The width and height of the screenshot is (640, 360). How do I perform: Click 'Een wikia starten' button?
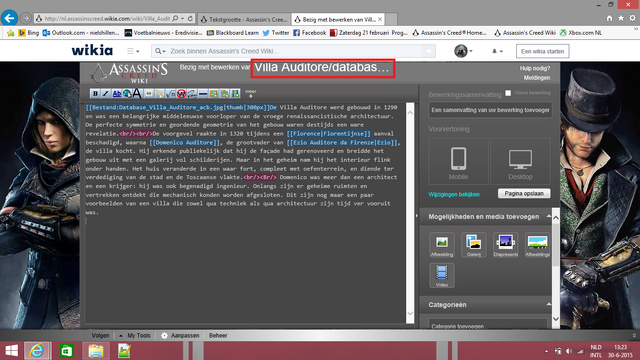pos(542,51)
